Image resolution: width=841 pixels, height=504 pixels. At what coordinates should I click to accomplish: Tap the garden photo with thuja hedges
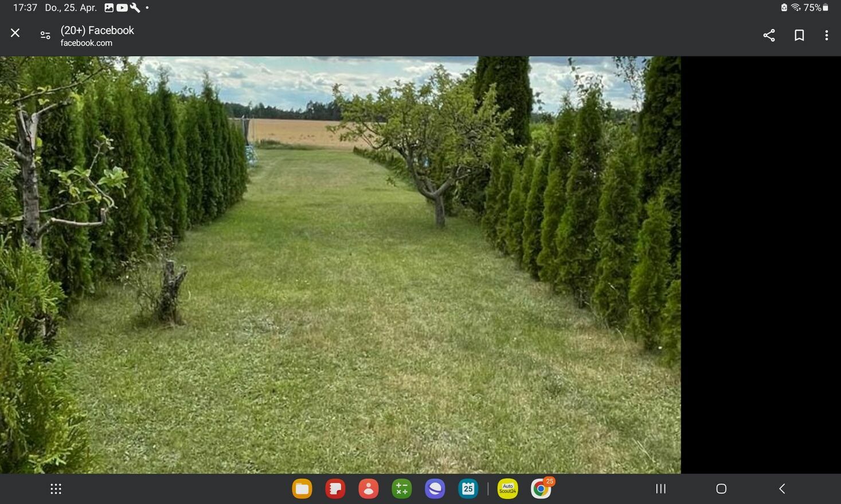tap(340, 265)
